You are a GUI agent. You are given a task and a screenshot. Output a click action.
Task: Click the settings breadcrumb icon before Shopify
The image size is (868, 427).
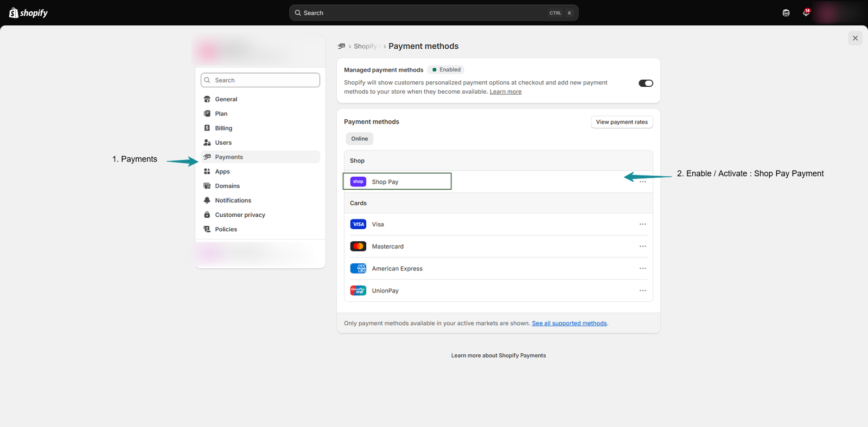[x=341, y=46]
